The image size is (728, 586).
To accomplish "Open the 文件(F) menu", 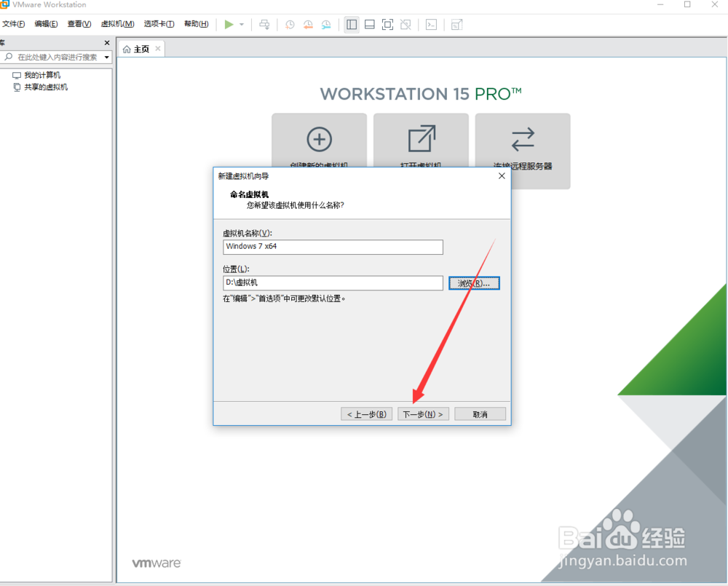I will (x=13, y=24).
